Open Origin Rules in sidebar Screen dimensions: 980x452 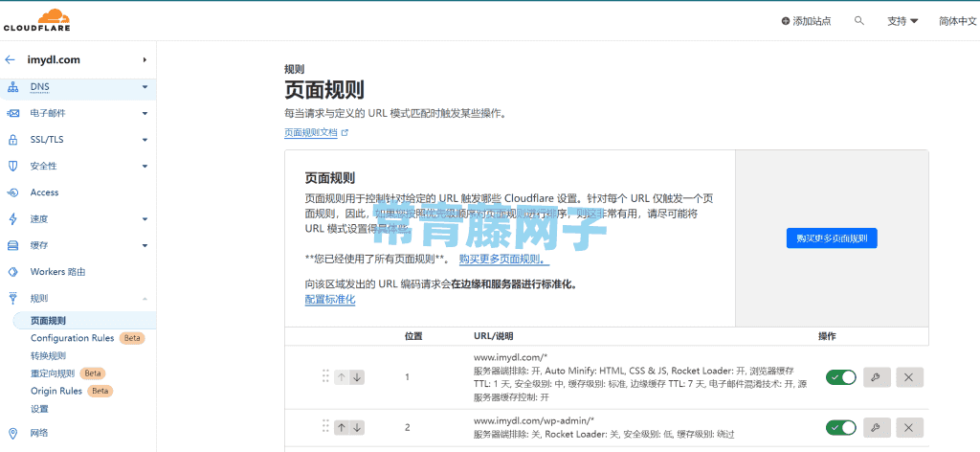click(x=56, y=392)
